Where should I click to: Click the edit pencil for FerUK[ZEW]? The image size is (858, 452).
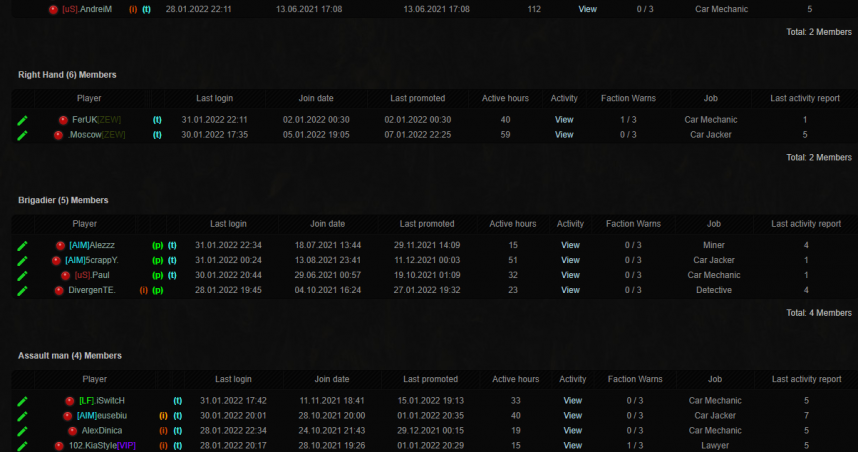coord(22,120)
